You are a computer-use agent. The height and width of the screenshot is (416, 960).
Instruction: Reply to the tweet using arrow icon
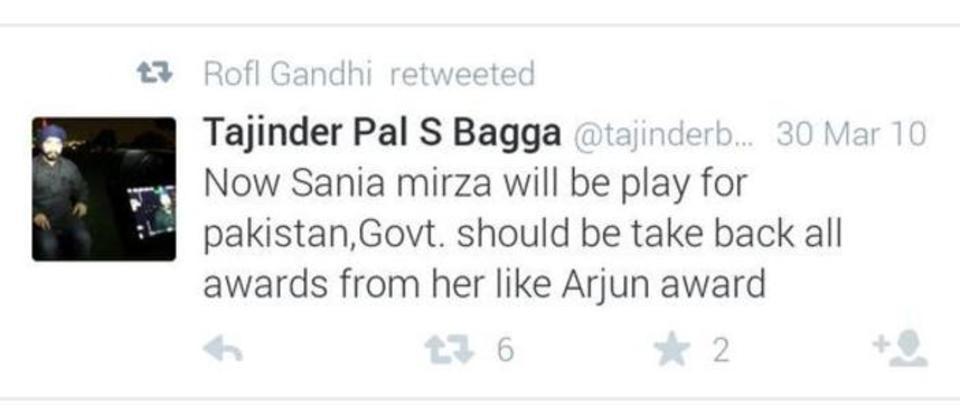point(223,351)
